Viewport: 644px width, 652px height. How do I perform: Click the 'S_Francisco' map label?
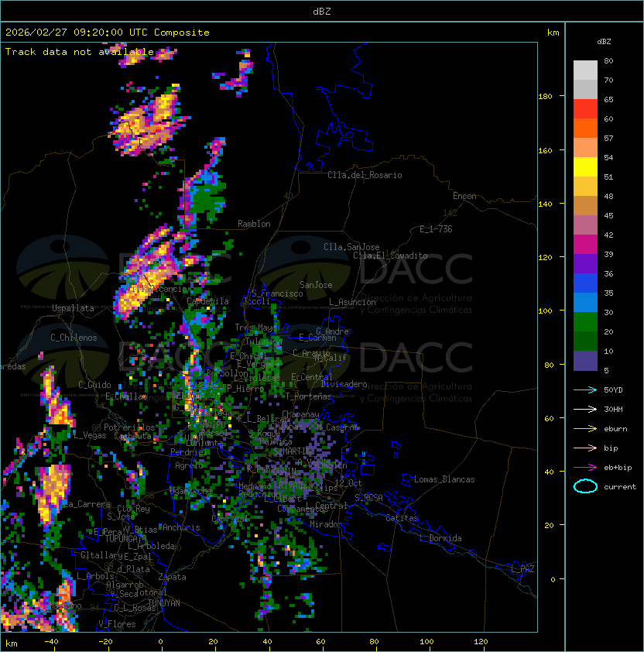pyautogui.click(x=277, y=293)
